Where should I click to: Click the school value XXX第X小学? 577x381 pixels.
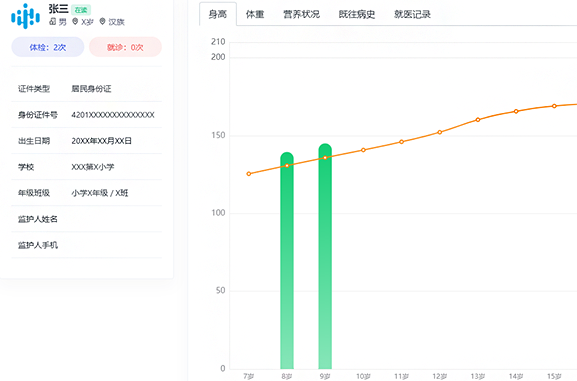93,167
